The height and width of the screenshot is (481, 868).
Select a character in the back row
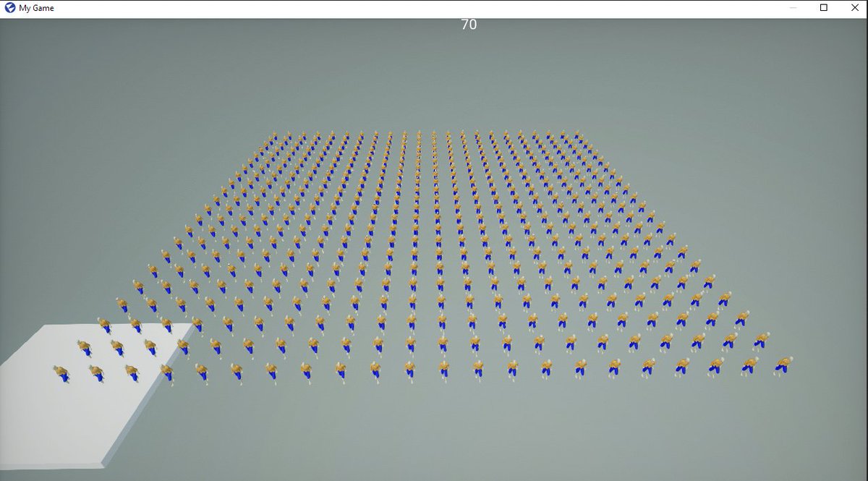coord(434,136)
